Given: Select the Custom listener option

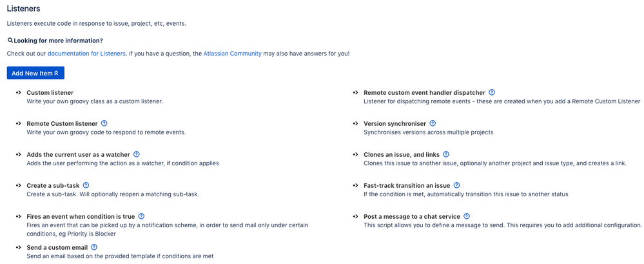Looking at the screenshot, I should pos(50,93).
